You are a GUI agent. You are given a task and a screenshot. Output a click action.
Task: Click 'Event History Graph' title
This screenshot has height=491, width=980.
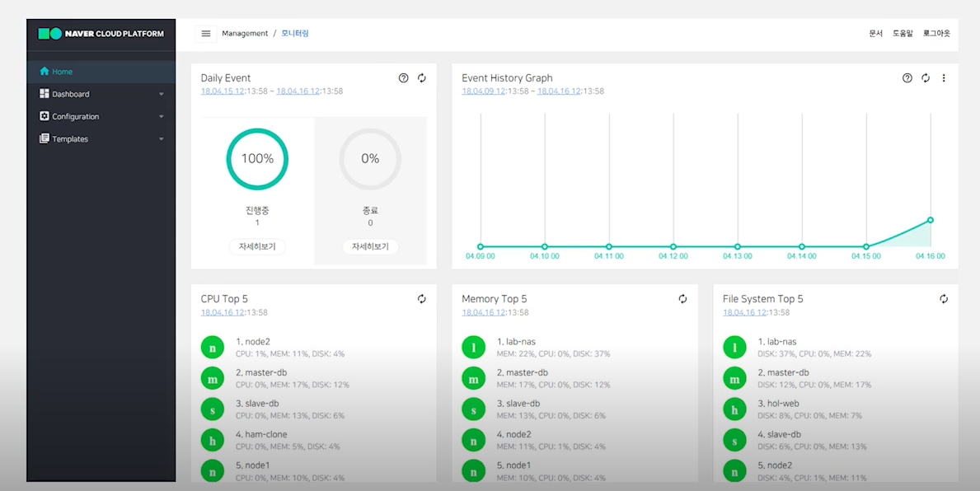click(x=507, y=78)
